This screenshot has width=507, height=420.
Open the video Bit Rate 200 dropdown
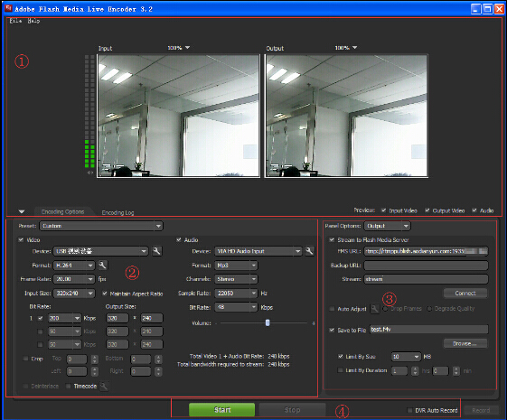click(65, 318)
